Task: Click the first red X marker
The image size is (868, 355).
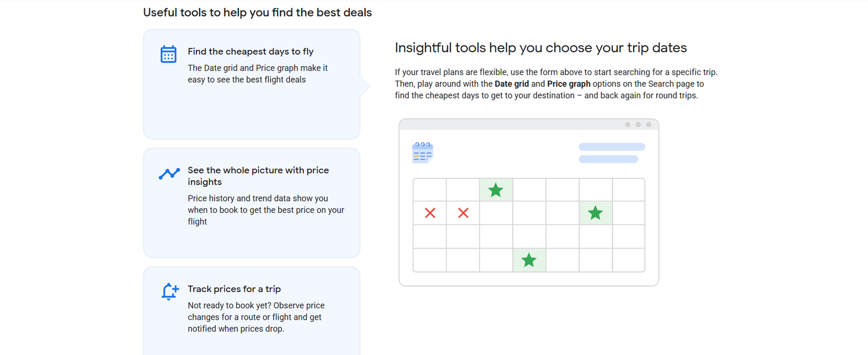Action: coord(430,213)
